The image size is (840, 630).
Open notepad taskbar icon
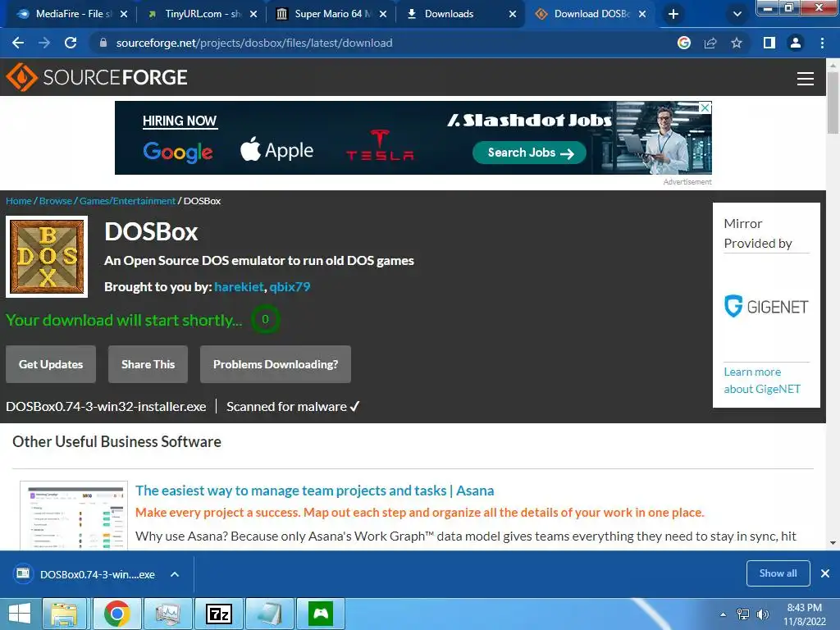point(269,614)
